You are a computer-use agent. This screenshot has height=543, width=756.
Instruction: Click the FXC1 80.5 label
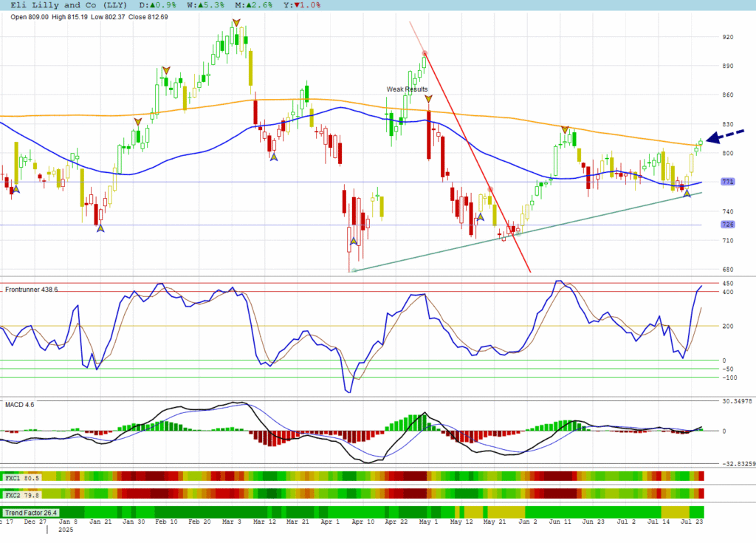point(21,478)
